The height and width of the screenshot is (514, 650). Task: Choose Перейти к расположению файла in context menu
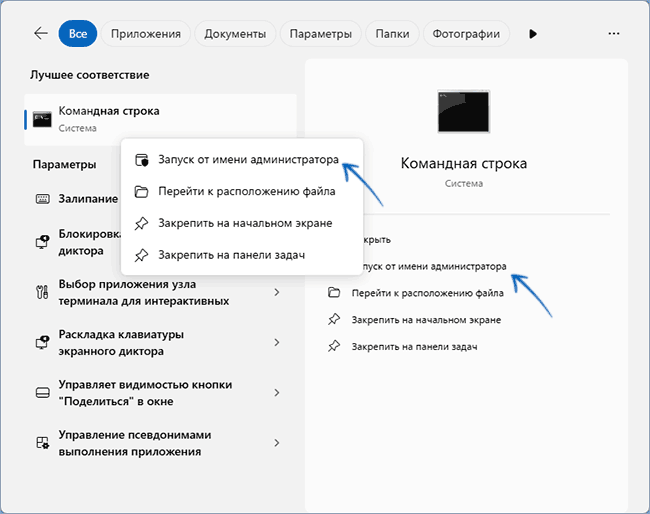click(242, 192)
